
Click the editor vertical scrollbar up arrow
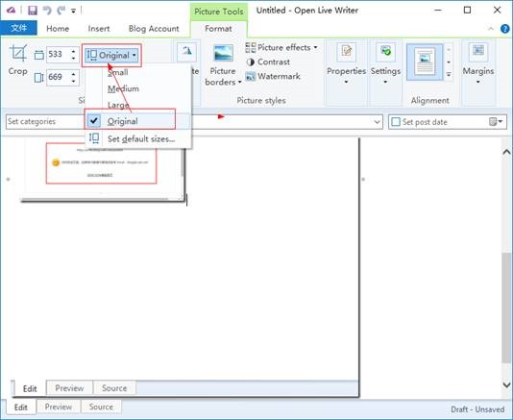coord(506,152)
